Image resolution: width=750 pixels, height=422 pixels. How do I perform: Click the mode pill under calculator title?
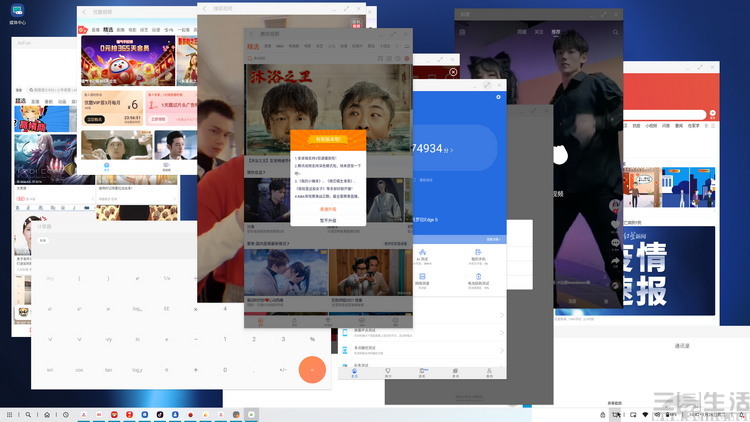click(x=43, y=240)
